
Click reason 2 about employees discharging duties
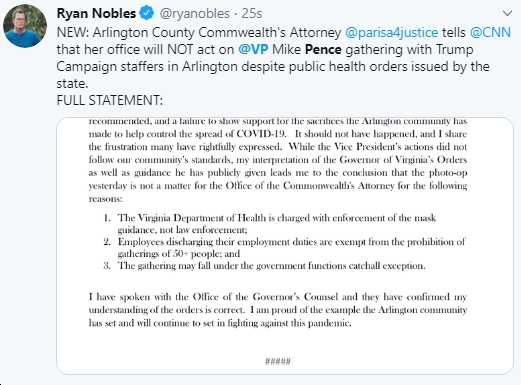pyautogui.click(x=284, y=248)
